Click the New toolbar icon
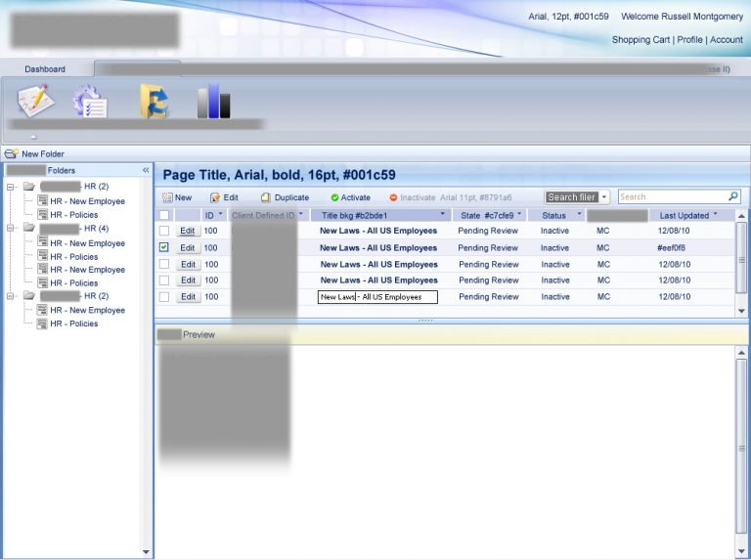This screenshot has width=751, height=560. coord(167,197)
